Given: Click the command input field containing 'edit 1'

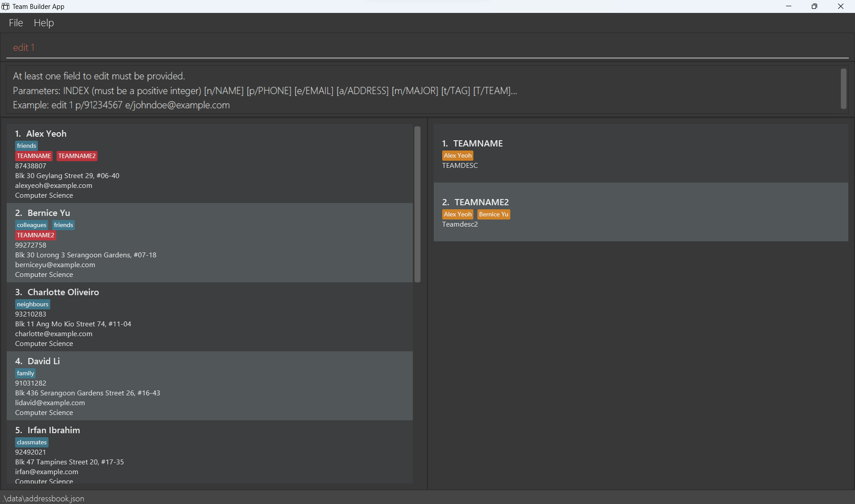Looking at the screenshot, I should point(427,48).
